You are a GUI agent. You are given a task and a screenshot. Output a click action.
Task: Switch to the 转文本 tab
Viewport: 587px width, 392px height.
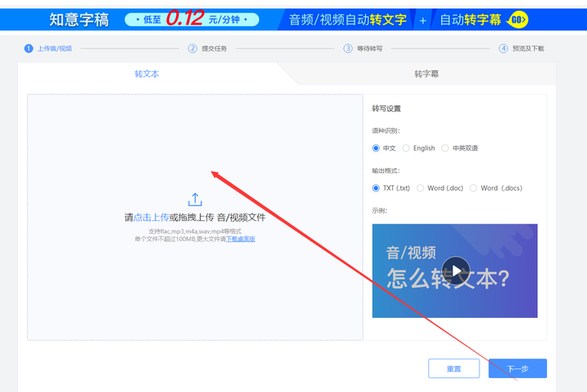pyautogui.click(x=147, y=74)
